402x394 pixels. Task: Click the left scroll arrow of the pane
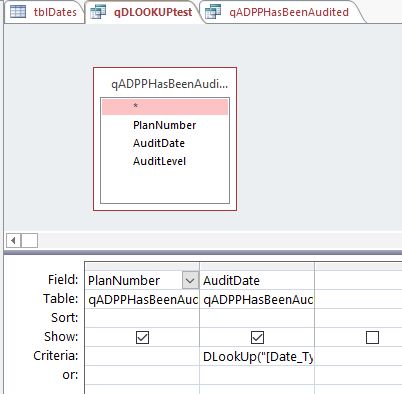[14, 240]
